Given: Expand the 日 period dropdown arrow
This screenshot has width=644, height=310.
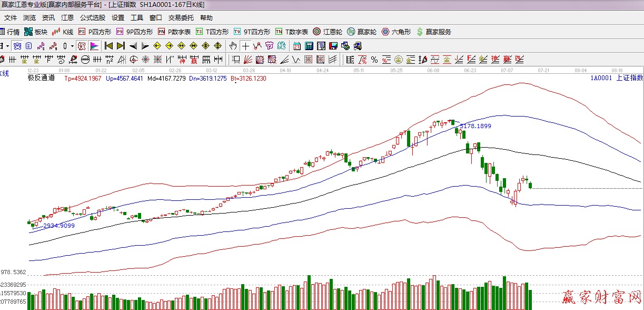Looking at the screenshot, I should point(7,45).
